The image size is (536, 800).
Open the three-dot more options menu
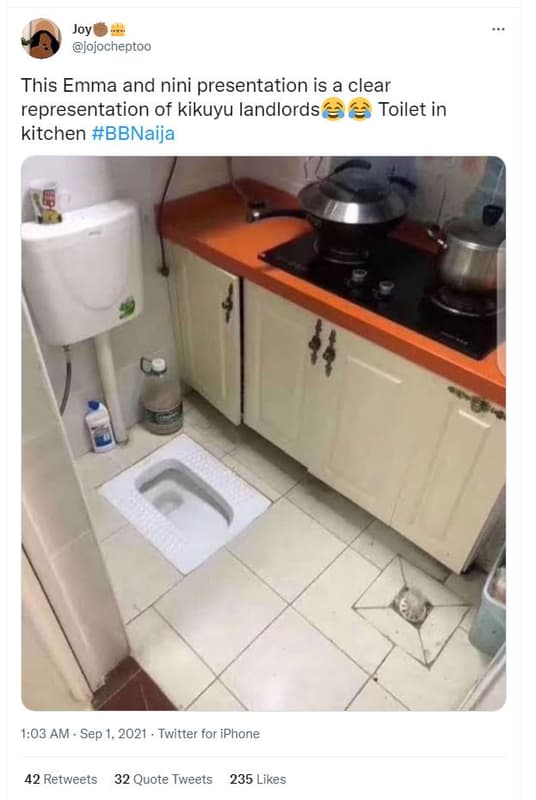pyautogui.click(x=498, y=29)
